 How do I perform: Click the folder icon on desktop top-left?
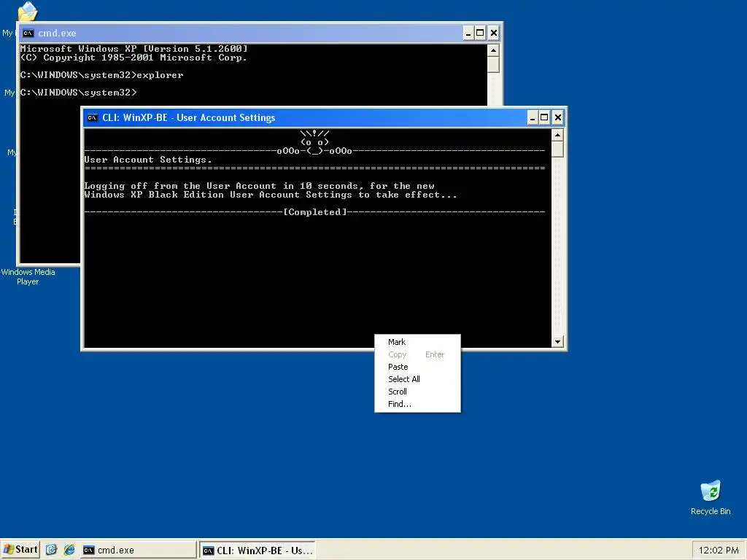pos(28,12)
